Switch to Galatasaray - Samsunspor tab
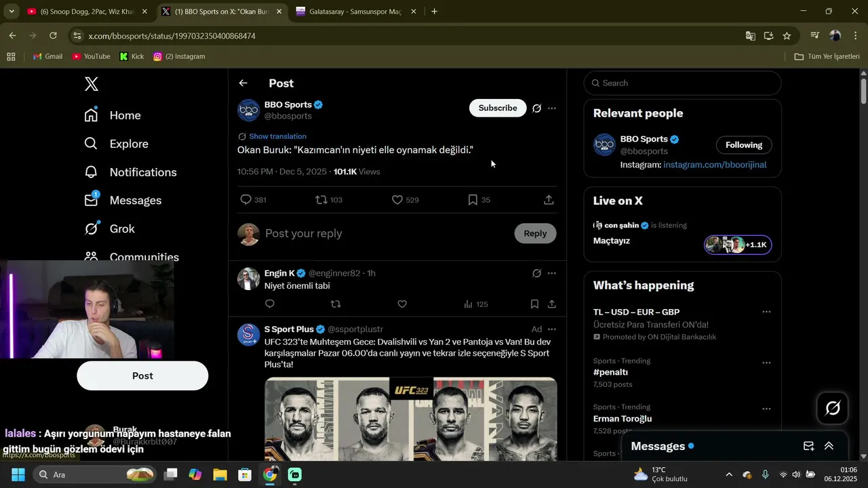 (355, 12)
